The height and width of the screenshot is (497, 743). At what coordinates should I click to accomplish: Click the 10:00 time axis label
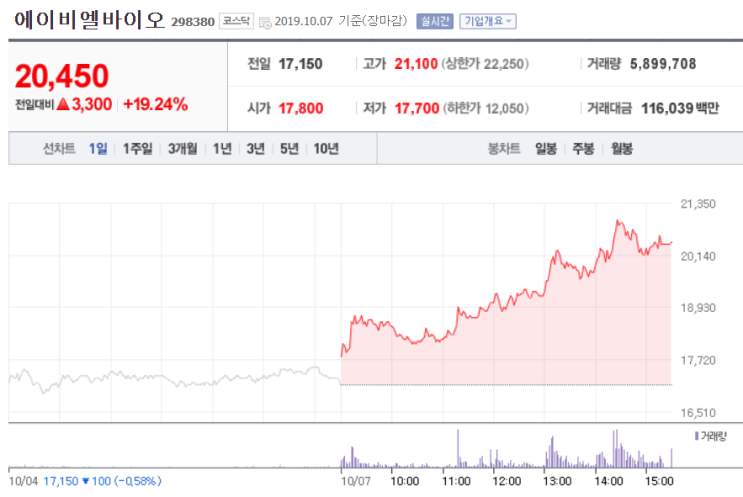(x=405, y=481)
